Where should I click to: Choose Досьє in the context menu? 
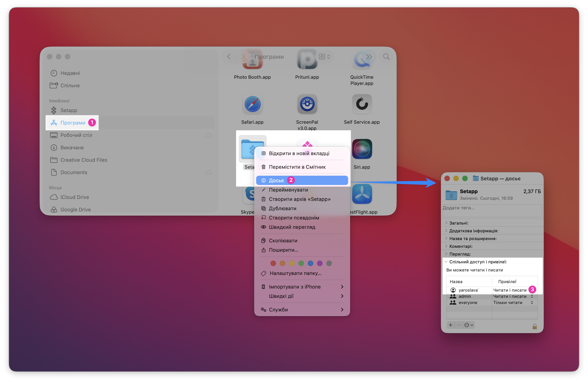point(302,180)
